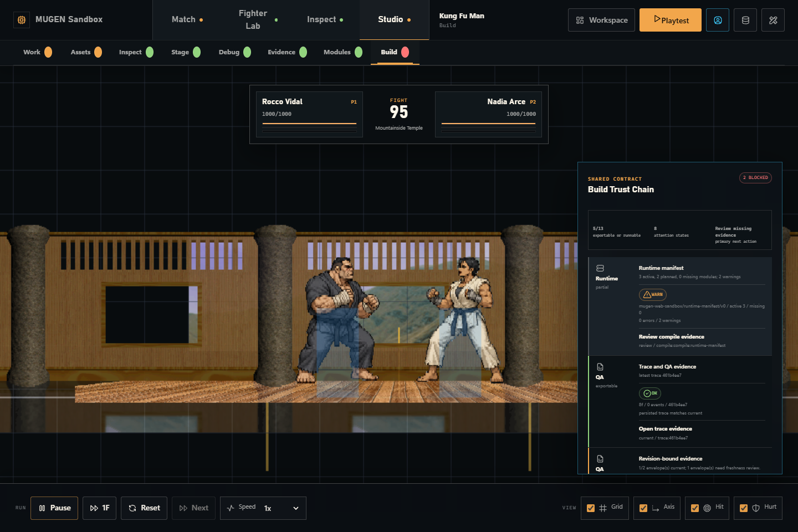This screenshot has height=532, width=798.
Task: Open the Modules sub-tab
Action: pyautogui.click(x=342, y=52)
